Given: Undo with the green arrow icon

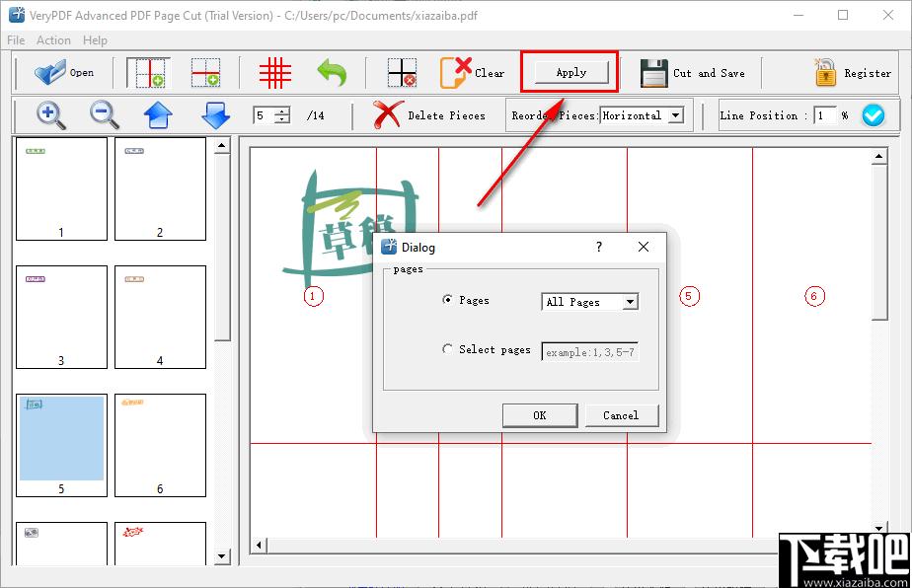Looking at the screenshot, I should (x=332, y=73).
